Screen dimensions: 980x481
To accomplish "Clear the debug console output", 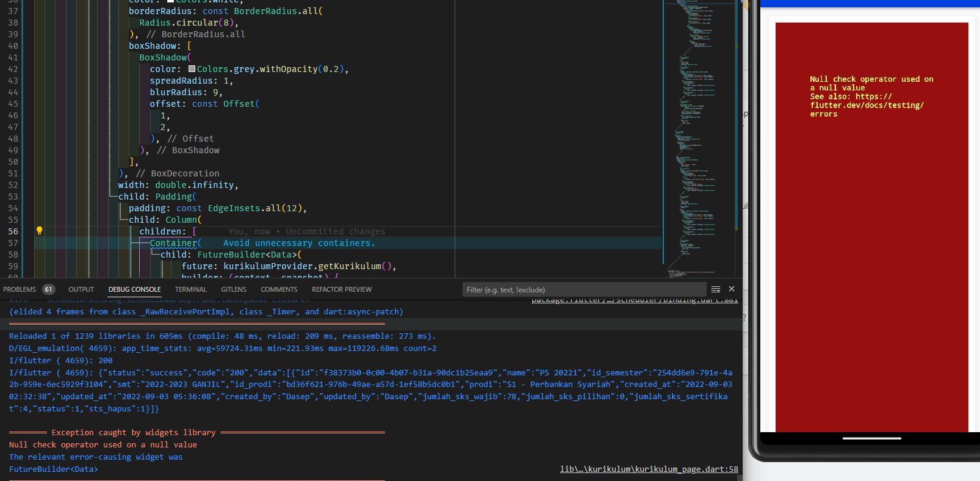I will coord(716,289).
